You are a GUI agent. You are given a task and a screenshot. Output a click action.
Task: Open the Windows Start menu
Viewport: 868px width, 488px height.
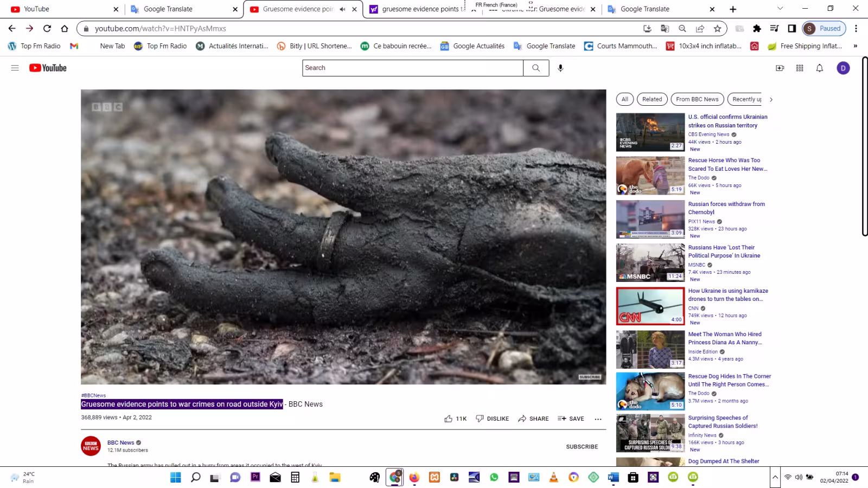coord(176,477)
